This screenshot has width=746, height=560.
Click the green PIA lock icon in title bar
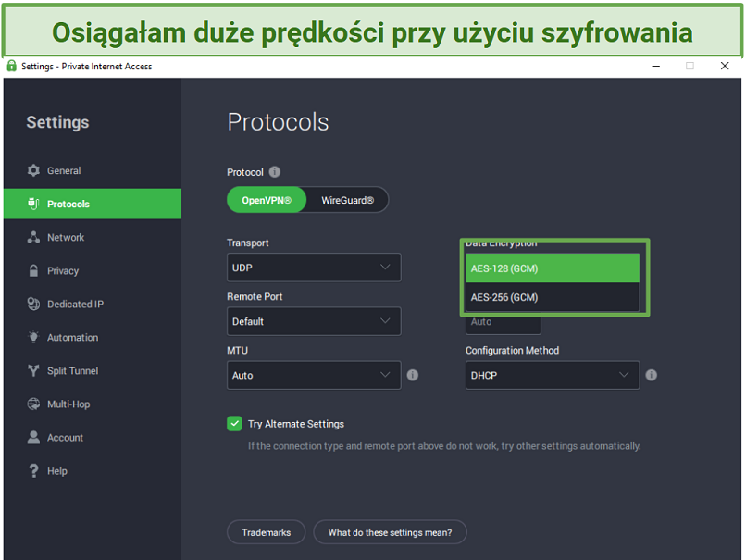(x=12, y=66)
